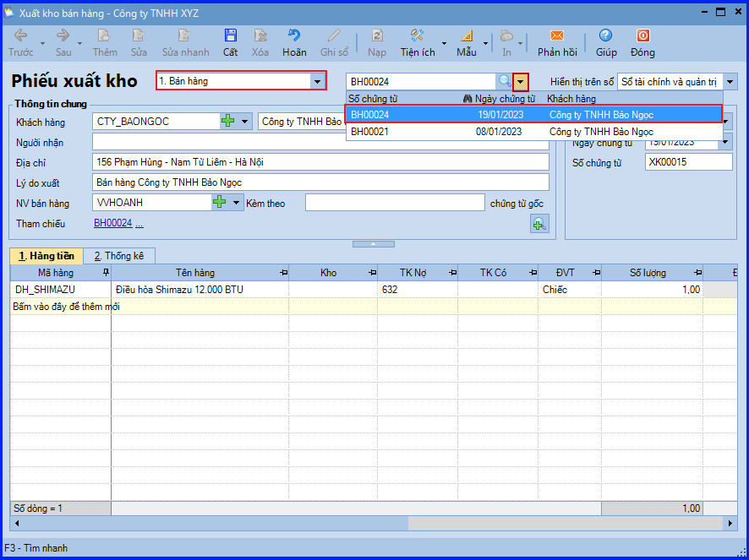This screenshot has width=749, height=560.
Task: Pin the Kho column
Action: (x=373, y=273)
